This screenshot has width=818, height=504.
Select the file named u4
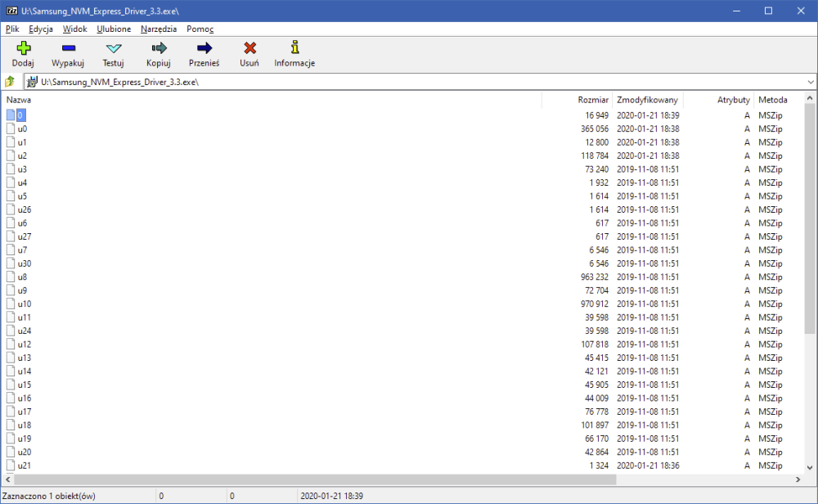click(22, 182)
